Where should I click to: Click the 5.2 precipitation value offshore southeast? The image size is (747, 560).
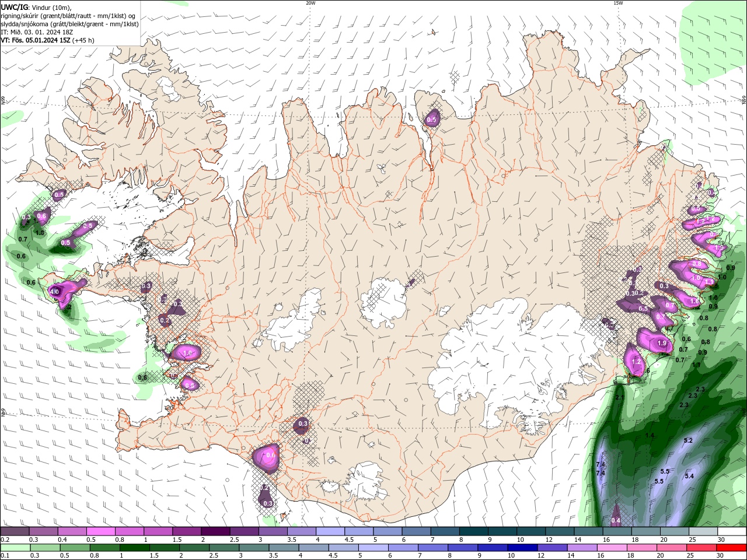[687, 440]
